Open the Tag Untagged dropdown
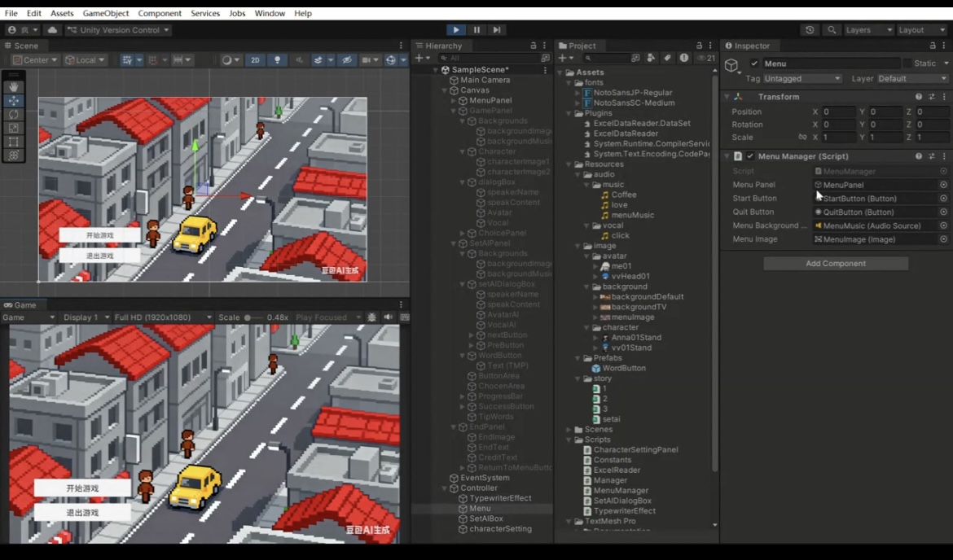Screen dimensions: 953x560 (802, 79)
